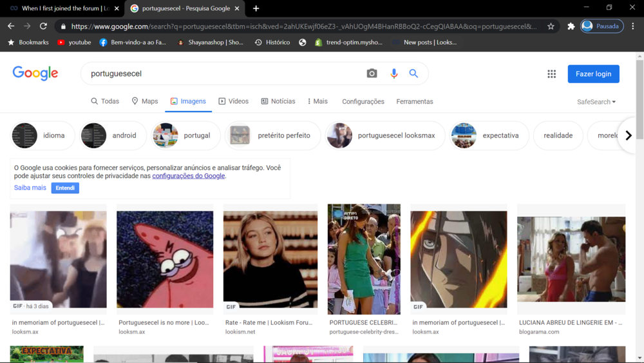This screenshot has width=644, height=363.
Task: Select the expectativa chip
Action: (x=489, y=135)
